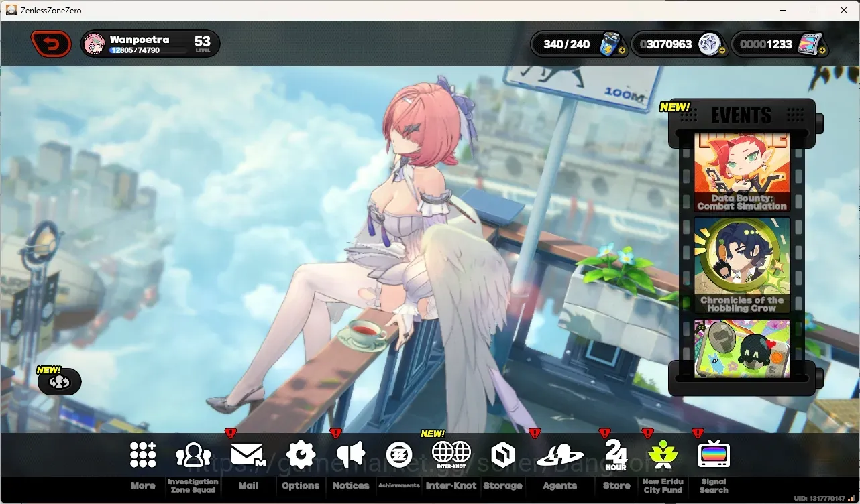860x504 pixels.
Task: Click the level 53 indicator
Action: pyautogui.click(x=203, y=44)
